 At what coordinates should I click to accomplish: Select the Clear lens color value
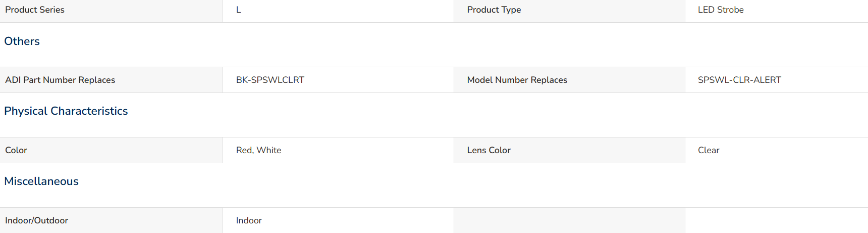click(709, 150)
